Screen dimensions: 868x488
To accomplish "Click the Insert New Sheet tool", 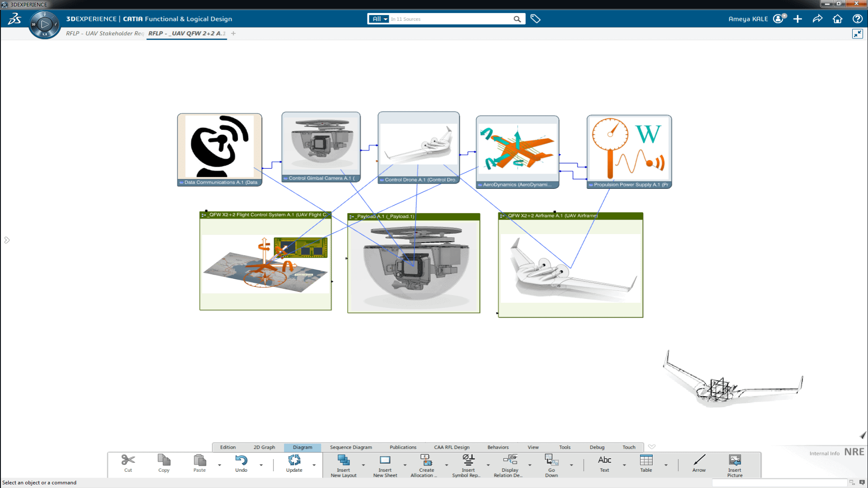I will pos(385,460).
